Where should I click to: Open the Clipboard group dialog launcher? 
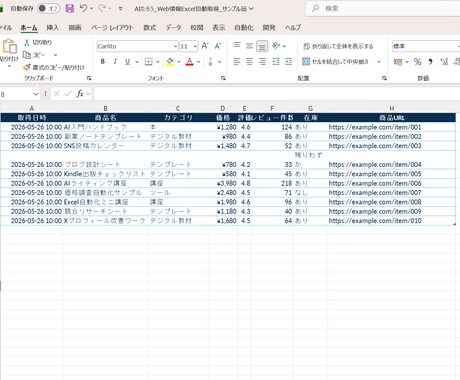[x=89, y=78]
